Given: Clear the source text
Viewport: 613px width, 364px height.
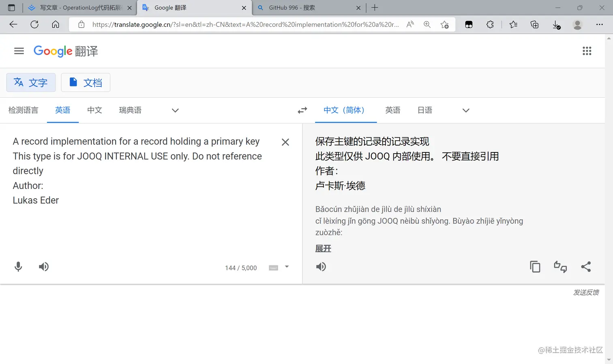Looking at the screenshot, I should click(x=285, y=142).
